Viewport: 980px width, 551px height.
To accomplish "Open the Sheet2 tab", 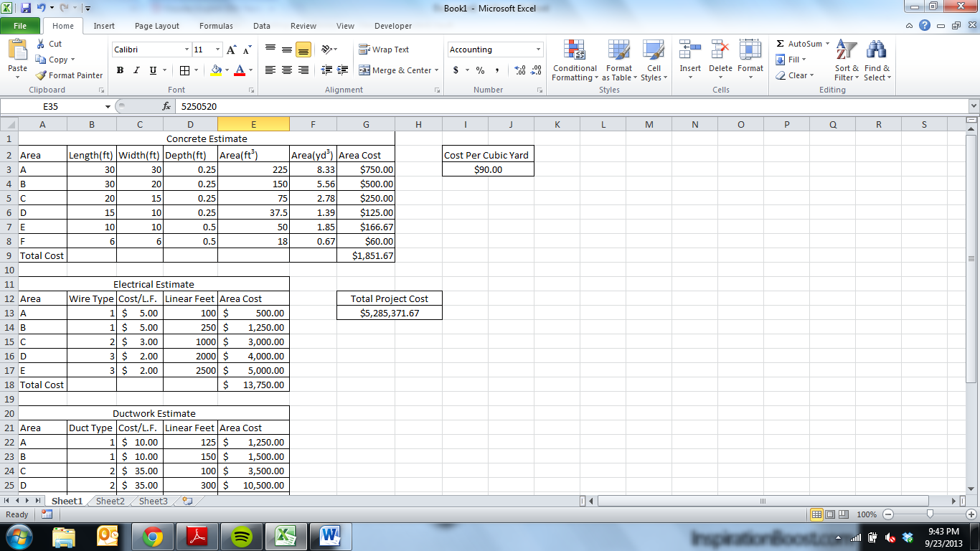I will [x=109, y=501].
